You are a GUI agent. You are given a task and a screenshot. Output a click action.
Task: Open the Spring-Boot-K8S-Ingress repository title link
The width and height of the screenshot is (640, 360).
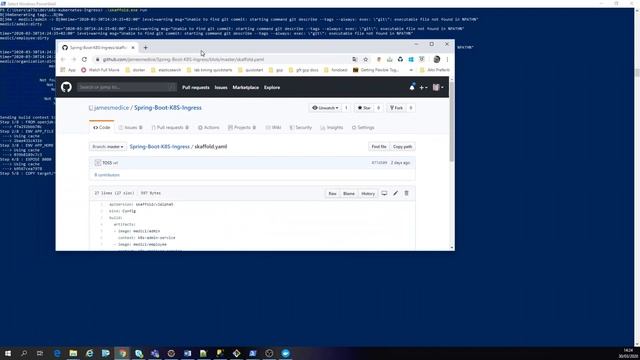pyautogui.click(x=168, y=108)
